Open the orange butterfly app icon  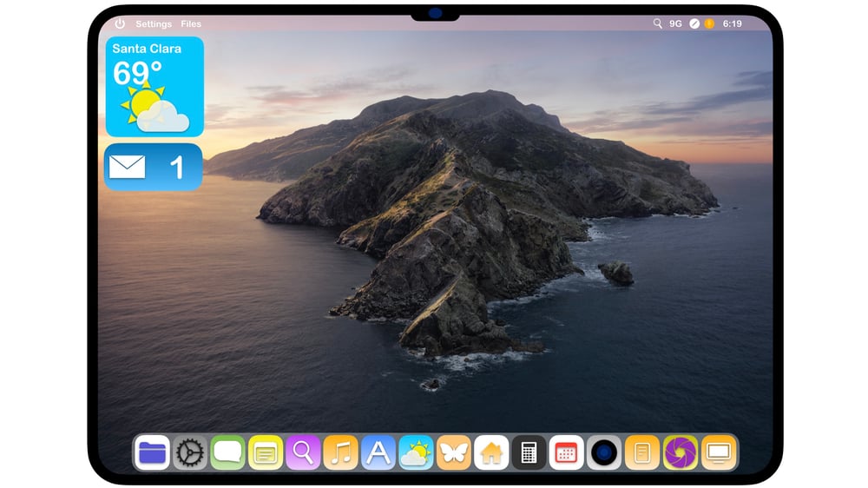[453, 452]
